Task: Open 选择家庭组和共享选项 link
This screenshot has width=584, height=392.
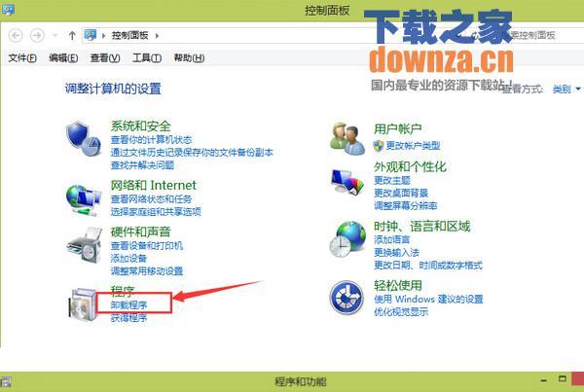Action: [156, 212]
